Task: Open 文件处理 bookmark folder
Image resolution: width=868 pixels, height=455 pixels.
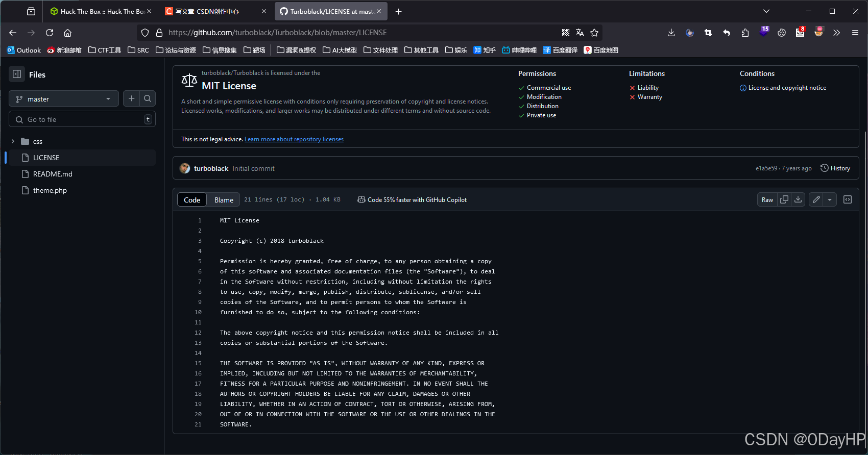Action: [380, 50]
